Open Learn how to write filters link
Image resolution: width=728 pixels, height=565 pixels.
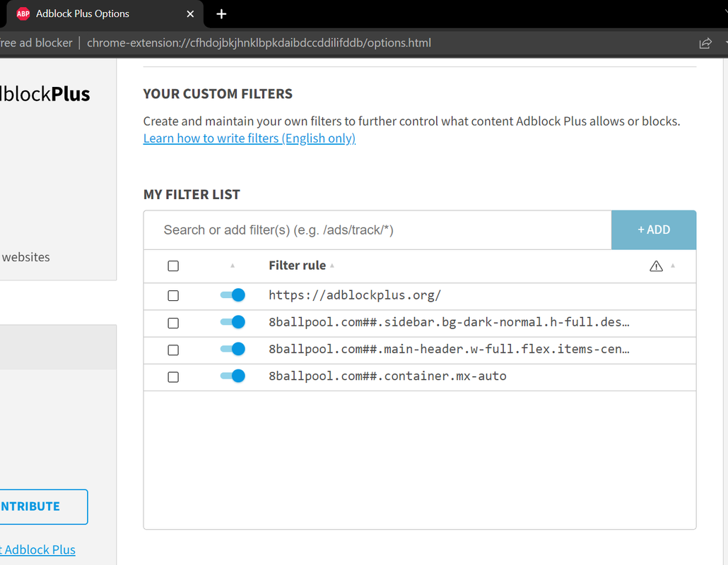249,138
